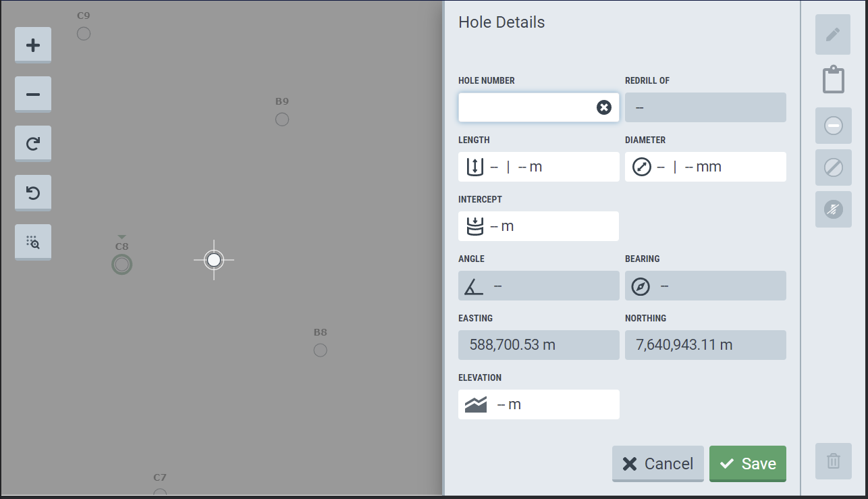Select hole C8 marker on the map

[121, 265]
